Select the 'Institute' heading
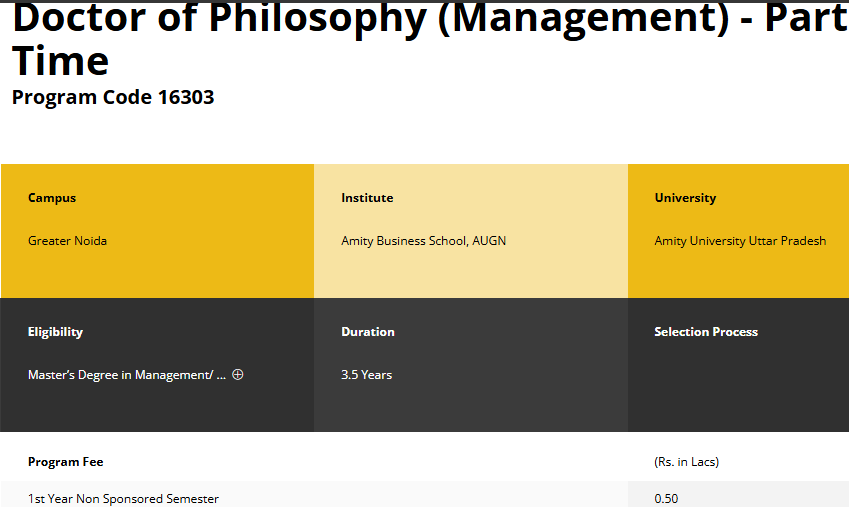849x507 pixels. (367, 198)
